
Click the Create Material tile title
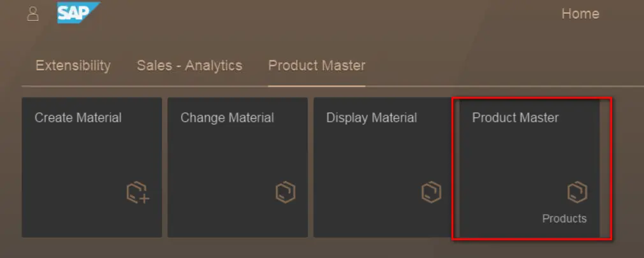coord(78,118)
